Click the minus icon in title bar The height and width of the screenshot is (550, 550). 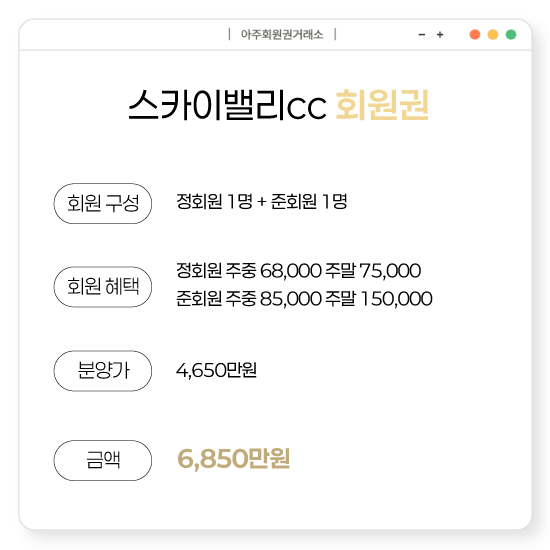[422, 34]
